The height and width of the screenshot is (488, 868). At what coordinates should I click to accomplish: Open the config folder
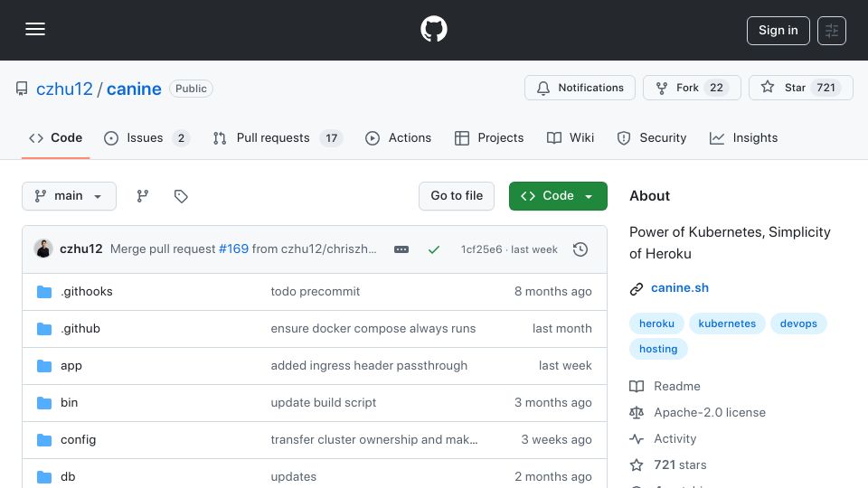click(x=78, y=440)
